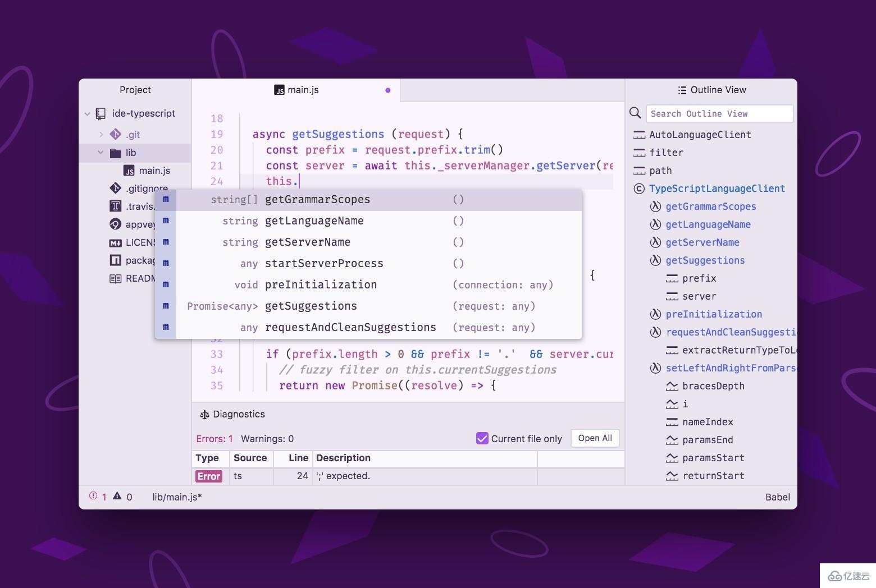
Task: Choose startServerProcess from autocomplete list
Action: (368, 263)
